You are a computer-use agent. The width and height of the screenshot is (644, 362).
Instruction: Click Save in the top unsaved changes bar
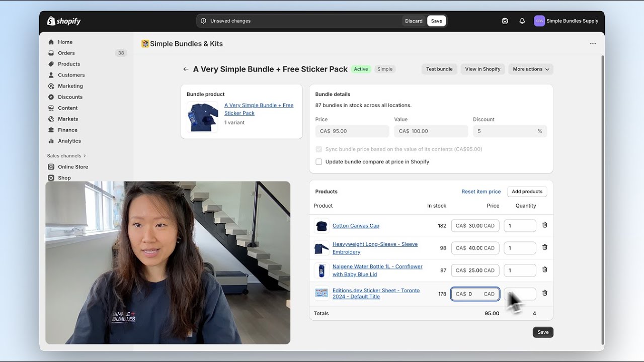[x=436, y=21]
